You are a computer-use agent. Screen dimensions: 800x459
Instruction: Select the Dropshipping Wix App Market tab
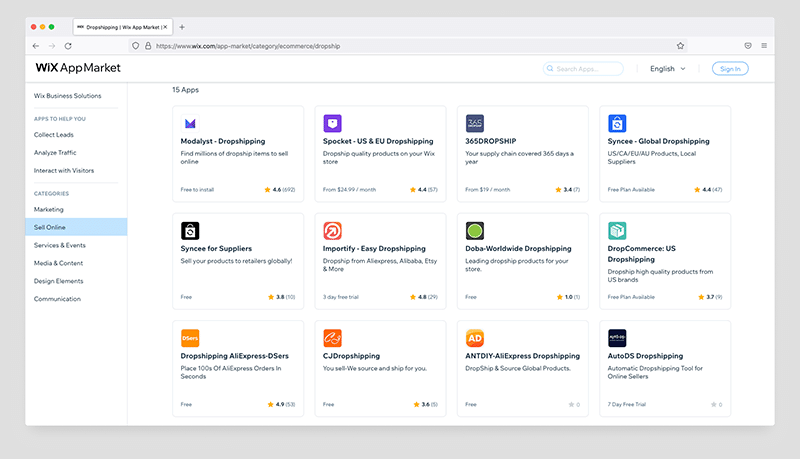click(123, 27)
